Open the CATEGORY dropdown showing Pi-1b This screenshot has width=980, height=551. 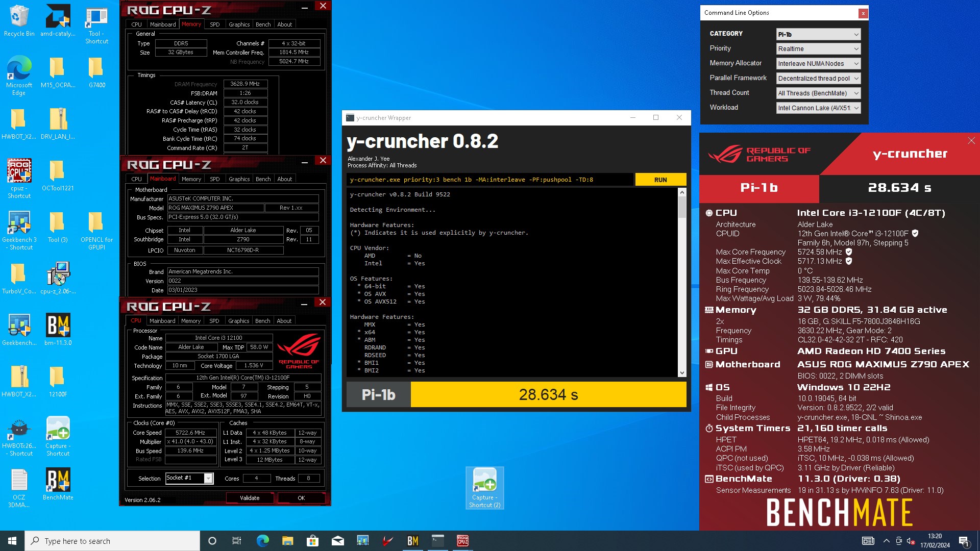point(818,34)
